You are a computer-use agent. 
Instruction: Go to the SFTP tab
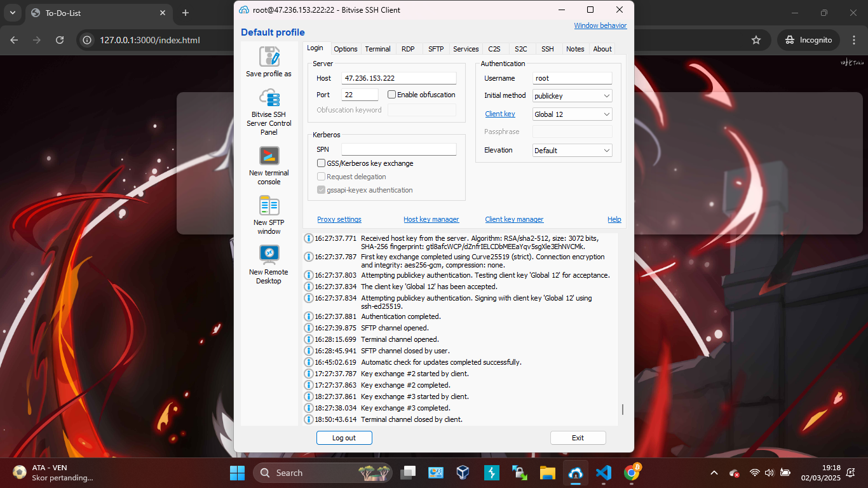point(436,49)
